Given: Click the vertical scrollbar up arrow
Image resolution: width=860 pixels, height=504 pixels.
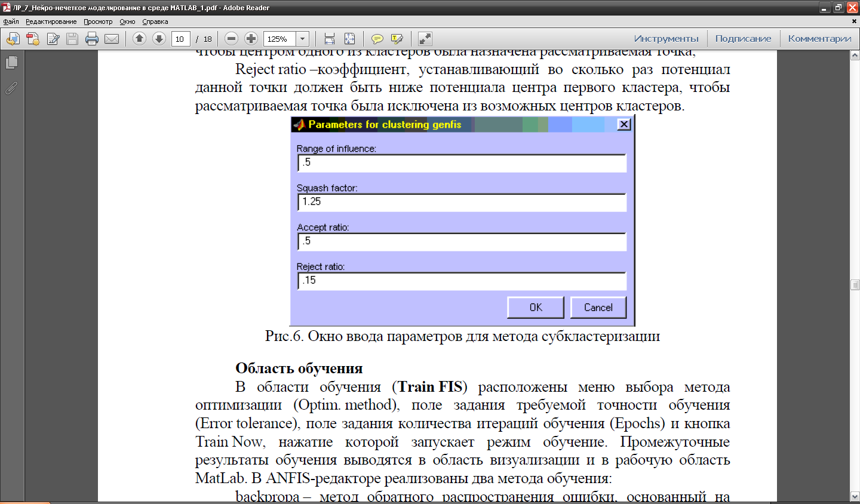Looking at the screenshot, I should [855, 56].
